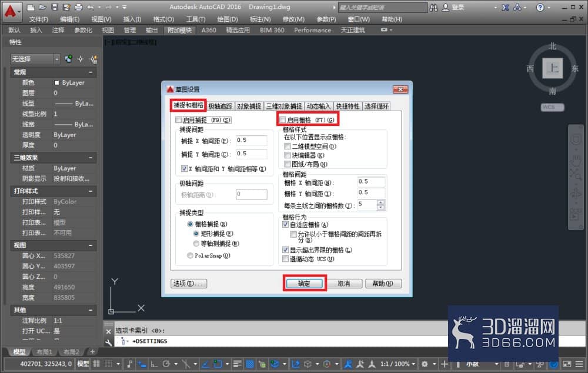Collapse the 三维效果 section

(x=91, y=158)
